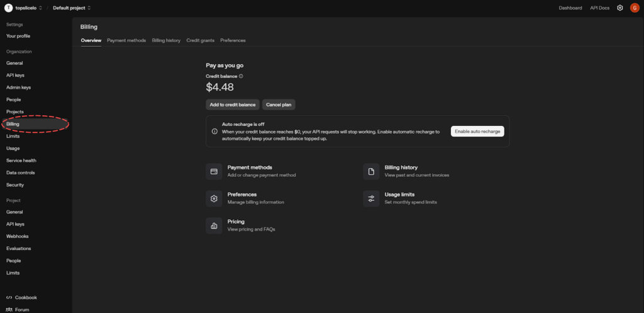Go to Organization API keys in sidebar
The image size is (644, 313).
pos(15,75)
